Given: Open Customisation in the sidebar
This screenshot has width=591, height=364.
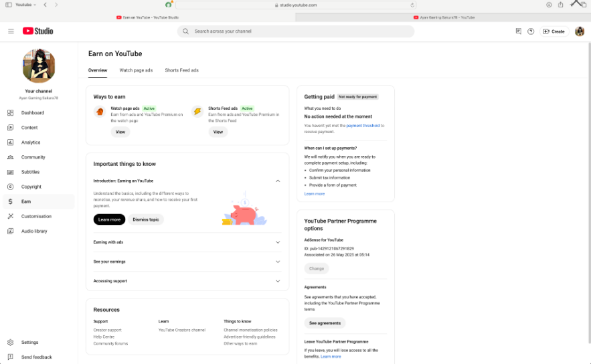Looking at the screenshot, I should tap(38, 216).
